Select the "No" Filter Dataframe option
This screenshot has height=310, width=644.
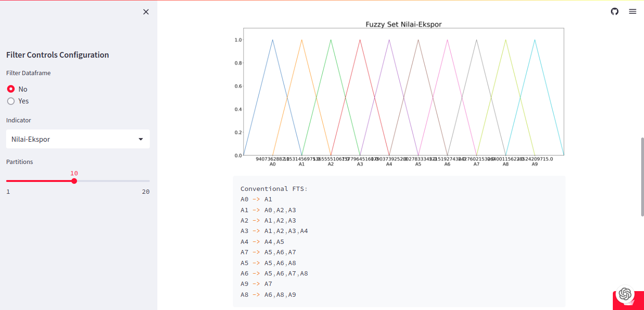(x=11, y=89)
